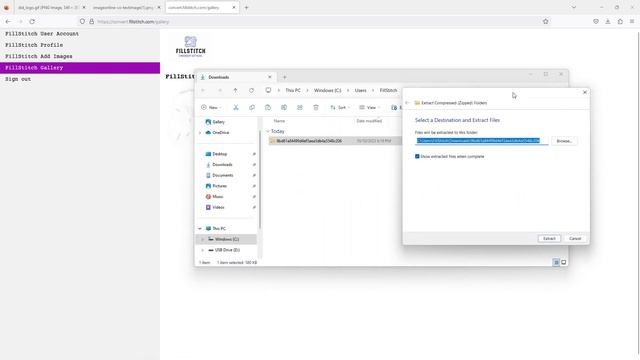This screenshot has height=360, width=640.
Task: Switch to the first Firefox tab
Action: tap(48, 7)
